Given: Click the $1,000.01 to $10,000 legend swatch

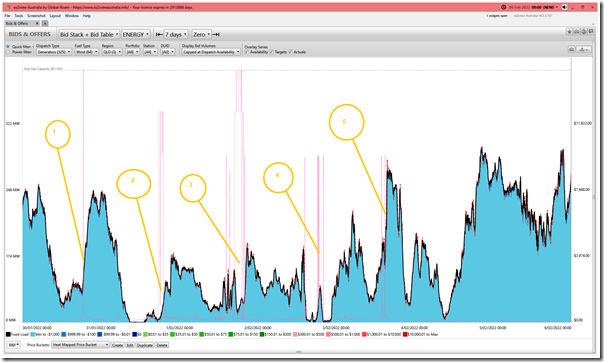Looking at the screenshot, I should [364, 334].
